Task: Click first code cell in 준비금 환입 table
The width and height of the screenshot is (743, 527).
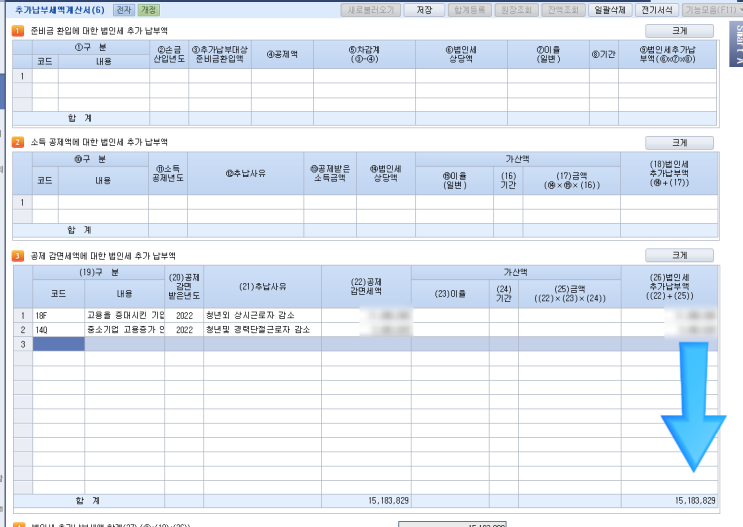Action: [45, 76]
